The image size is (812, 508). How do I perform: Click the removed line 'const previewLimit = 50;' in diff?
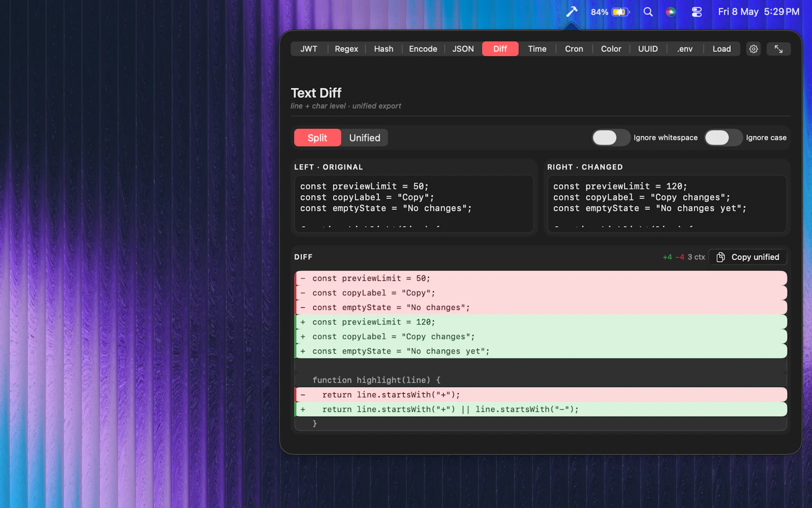541,278
